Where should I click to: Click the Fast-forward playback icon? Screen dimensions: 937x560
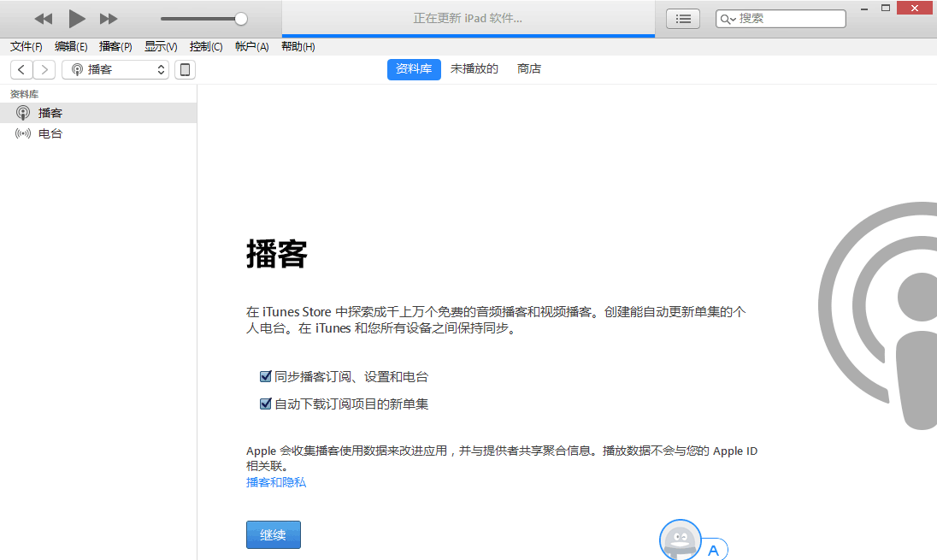(x=108, y=18)
